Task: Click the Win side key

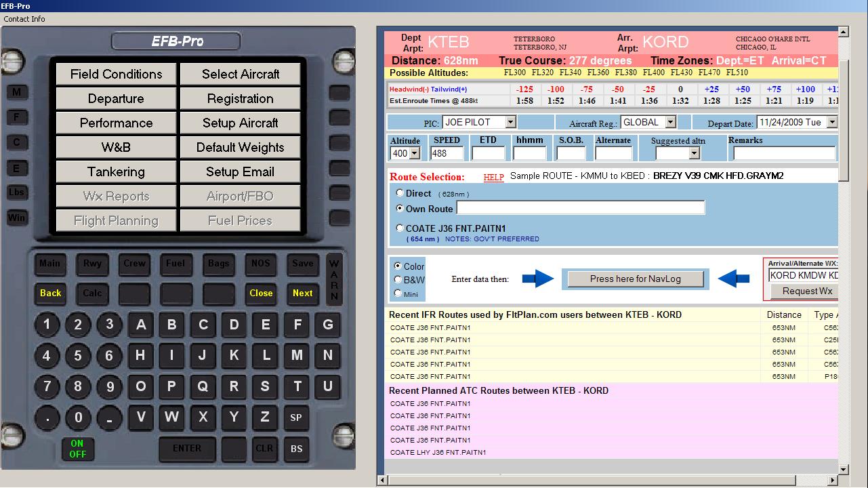Action: (17, 218)
